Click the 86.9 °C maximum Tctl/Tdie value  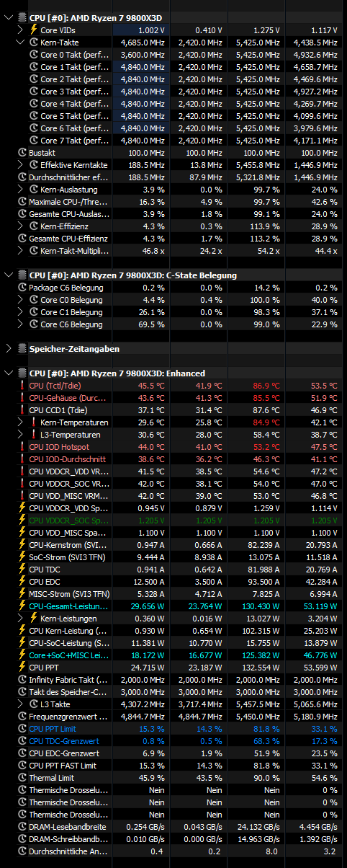pos(266,386)
